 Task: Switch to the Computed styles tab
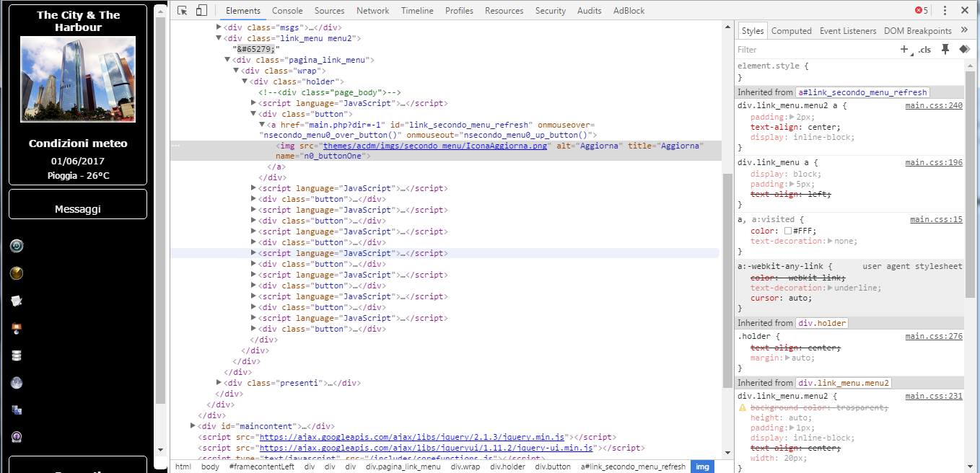click(x=792, y=30)
